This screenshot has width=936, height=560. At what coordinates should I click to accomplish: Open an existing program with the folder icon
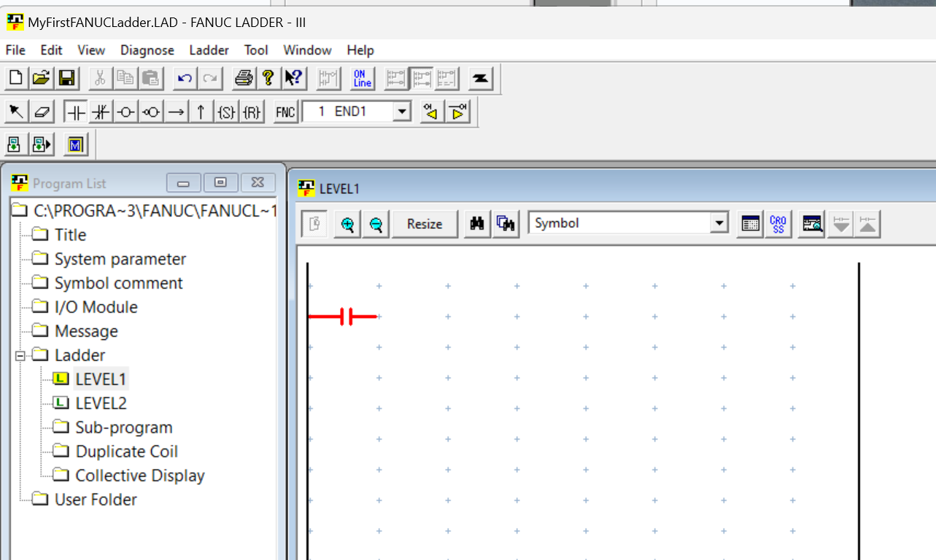(42, 78)
